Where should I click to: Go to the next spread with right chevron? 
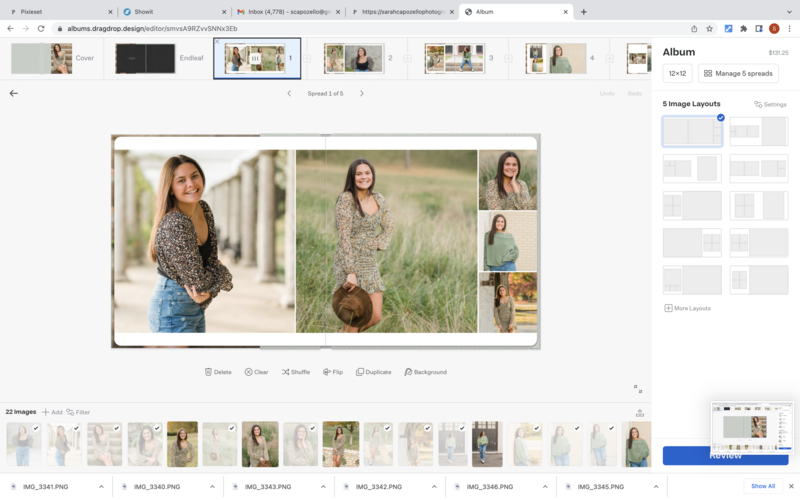pyautogui.click(x=362, y=93)
